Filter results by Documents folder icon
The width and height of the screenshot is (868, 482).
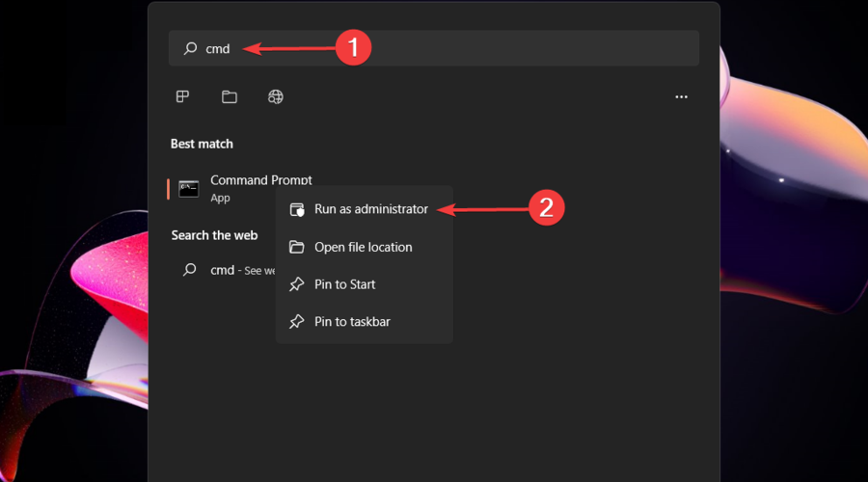pyautogui.click(x=229, y=96)
